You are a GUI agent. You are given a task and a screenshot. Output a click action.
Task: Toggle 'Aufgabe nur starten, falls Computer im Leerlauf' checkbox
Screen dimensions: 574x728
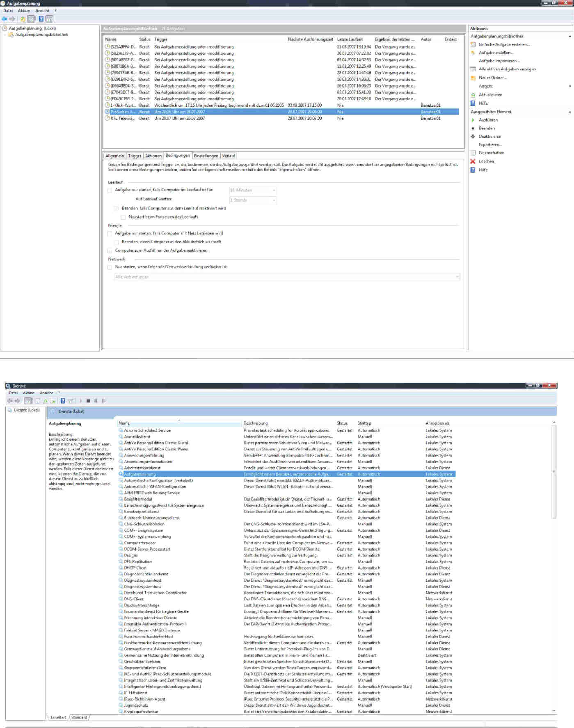tap(110, 190)
